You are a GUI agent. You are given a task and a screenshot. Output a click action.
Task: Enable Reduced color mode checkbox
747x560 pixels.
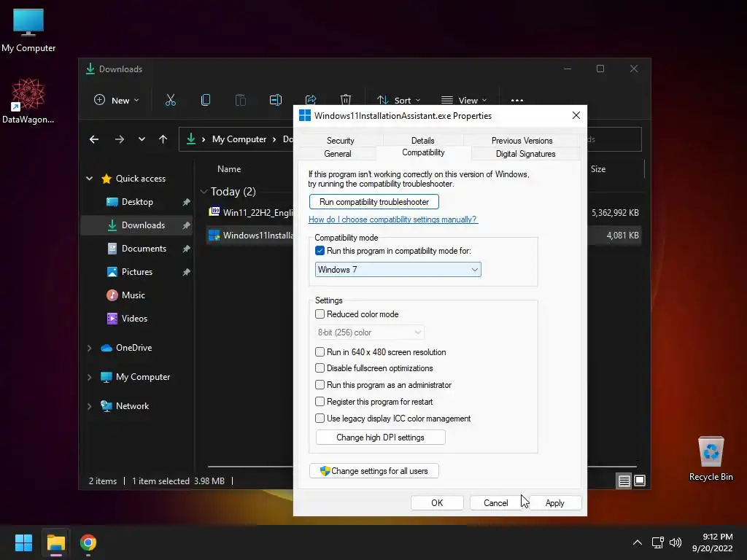point(320,314)
